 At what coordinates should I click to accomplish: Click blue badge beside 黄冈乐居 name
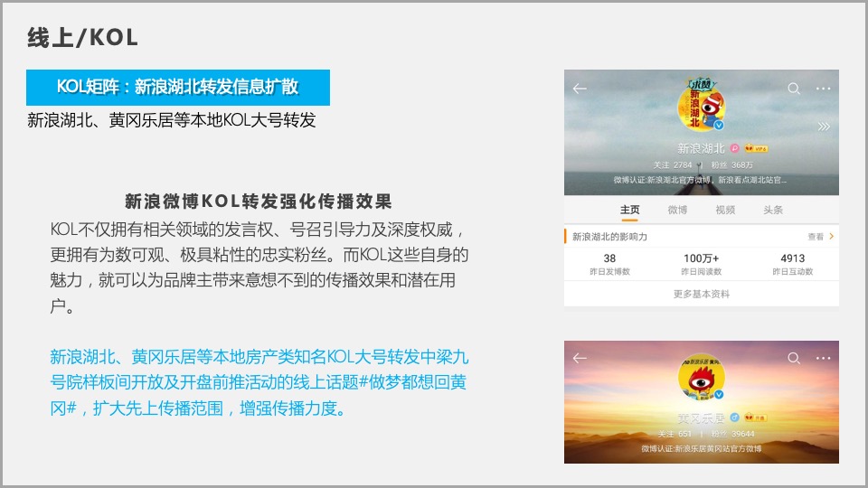coord(734,418)
